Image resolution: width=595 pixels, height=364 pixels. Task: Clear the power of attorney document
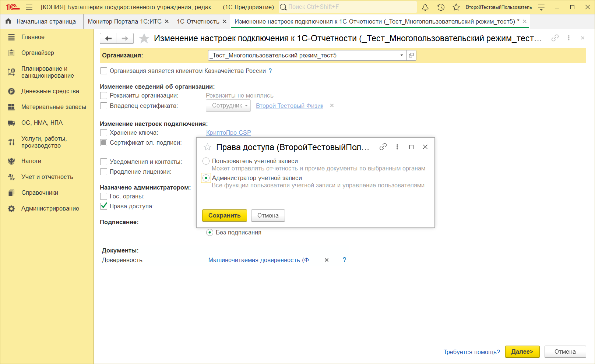(327, 260)
